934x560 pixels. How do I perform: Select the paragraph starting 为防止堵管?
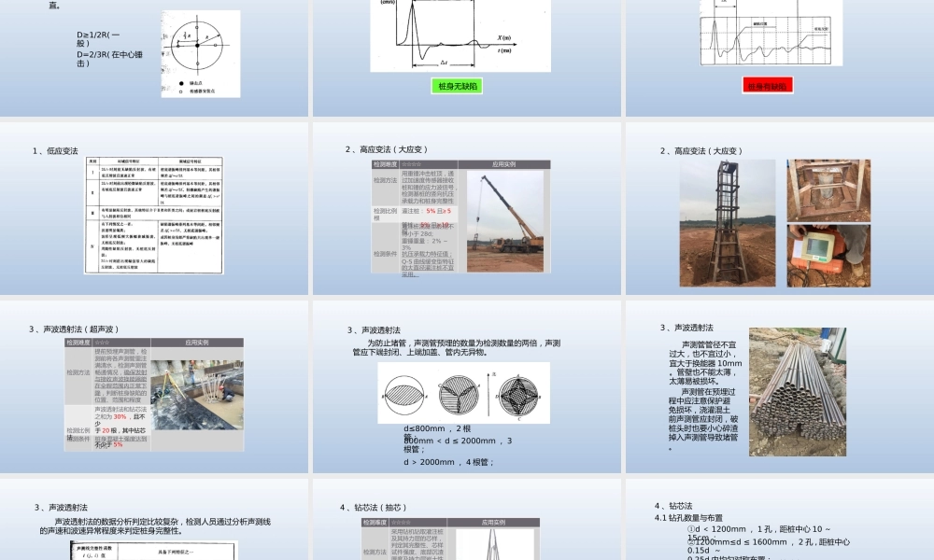click(x=457, y=347)
